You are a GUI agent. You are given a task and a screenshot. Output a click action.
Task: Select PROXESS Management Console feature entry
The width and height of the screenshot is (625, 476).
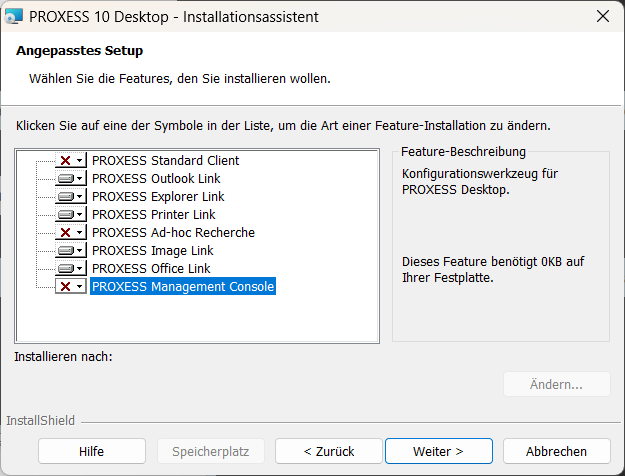182,287
